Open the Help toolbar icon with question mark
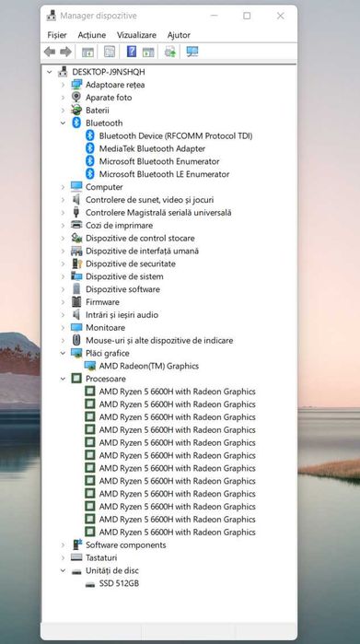 132,52
